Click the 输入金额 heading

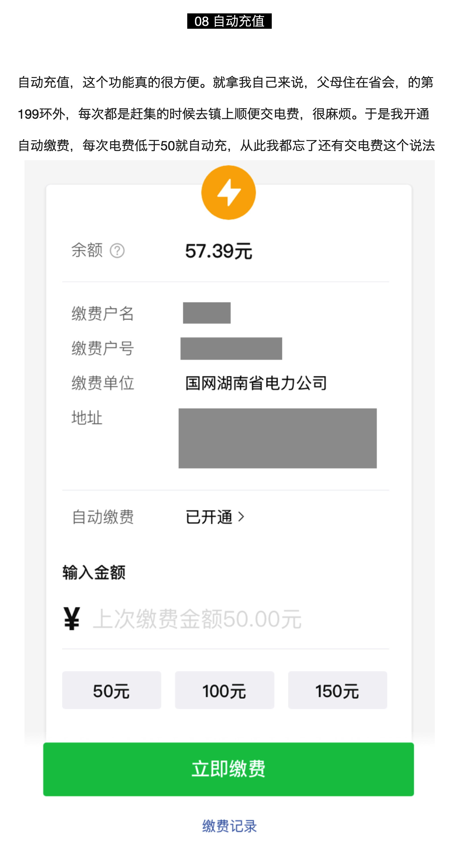coord(94,572)
